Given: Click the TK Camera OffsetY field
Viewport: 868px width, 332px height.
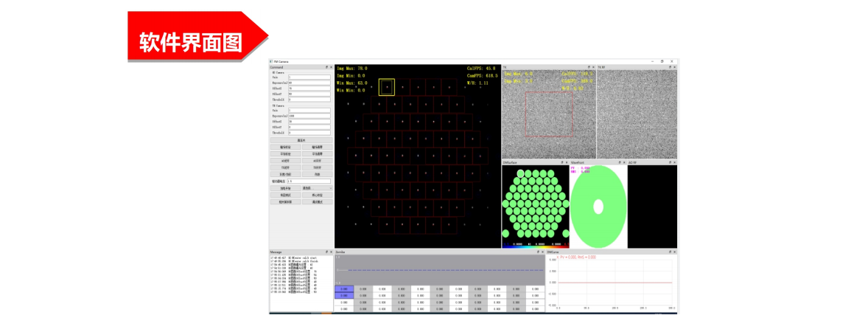Looking at the screenshot, I should tap(309, 127).
